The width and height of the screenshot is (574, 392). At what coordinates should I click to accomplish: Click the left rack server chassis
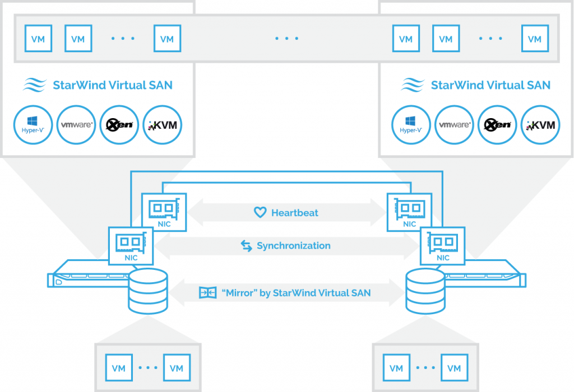(x=88, y=274)
